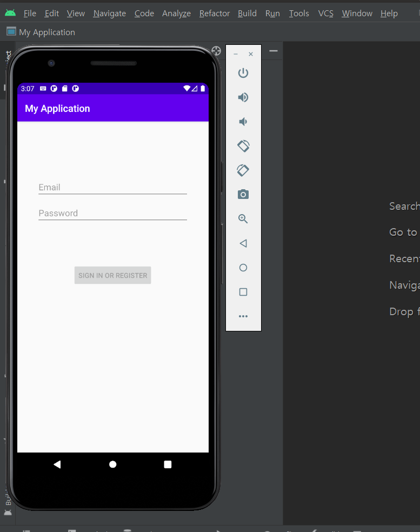Tap SIGN IN OR REGISTER button
Screen dimensions: 420x532
[112, 275]
